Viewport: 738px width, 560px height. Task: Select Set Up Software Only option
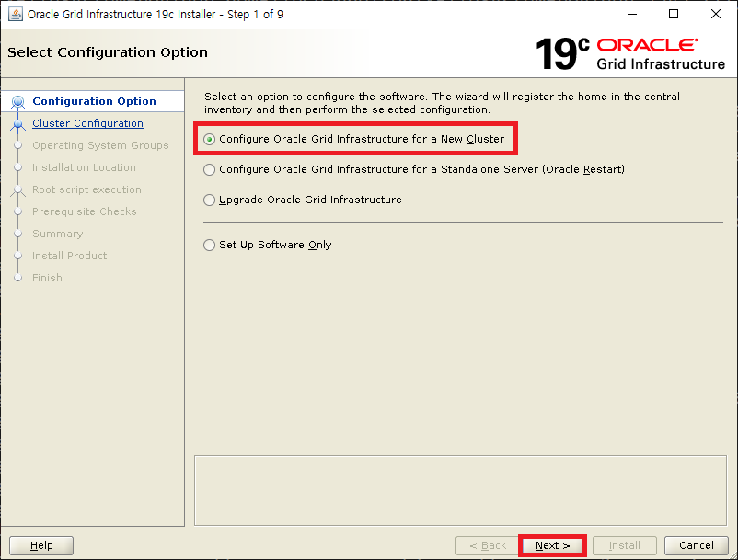[268, 245]
